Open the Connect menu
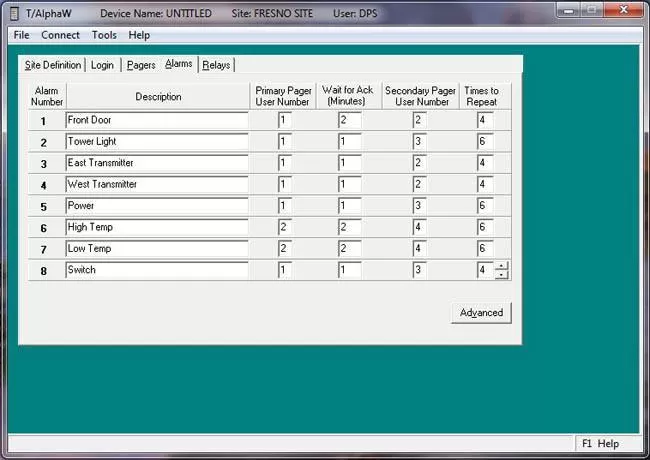 [x=61, y=35]
